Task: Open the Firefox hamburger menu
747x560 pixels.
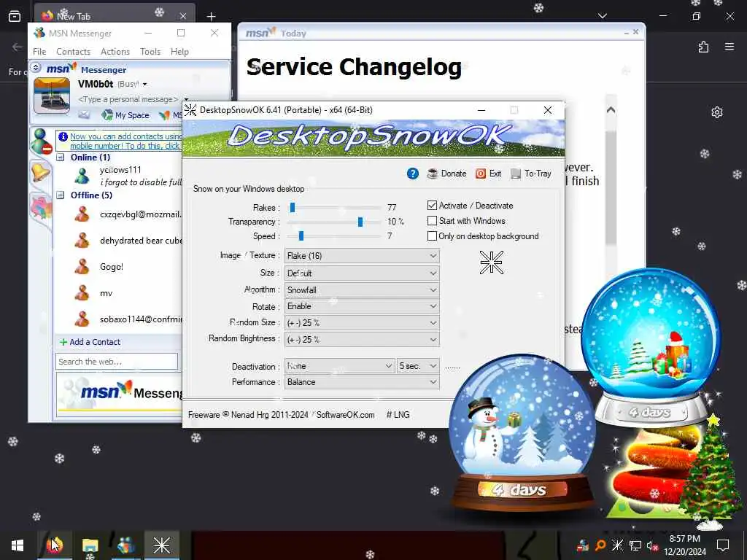Action: [x=729, y=47]
